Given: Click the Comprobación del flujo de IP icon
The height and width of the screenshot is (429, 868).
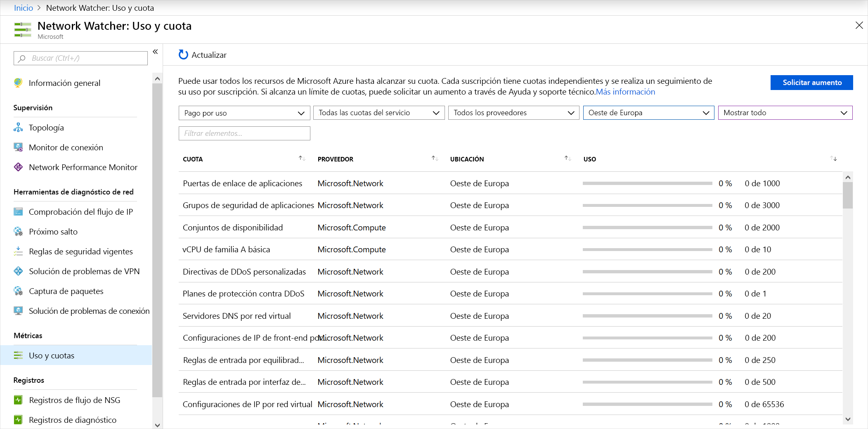Looking at the screenshot, I should tap(18, 211).
